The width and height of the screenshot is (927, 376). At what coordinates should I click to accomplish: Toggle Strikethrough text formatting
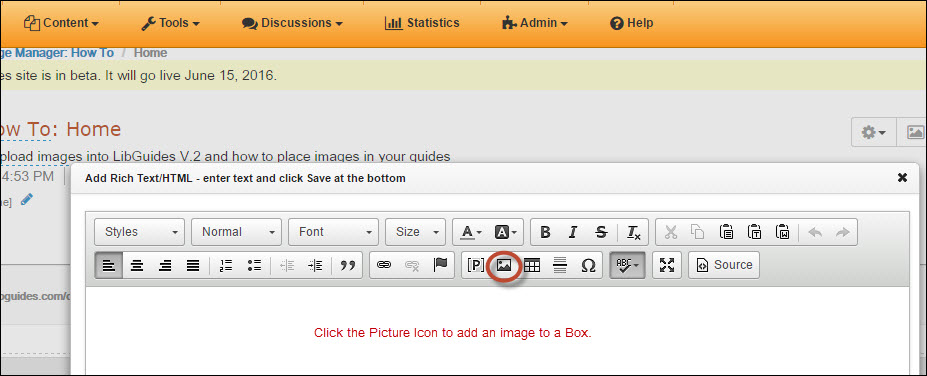pyautogui.click(x=601, y=232)
